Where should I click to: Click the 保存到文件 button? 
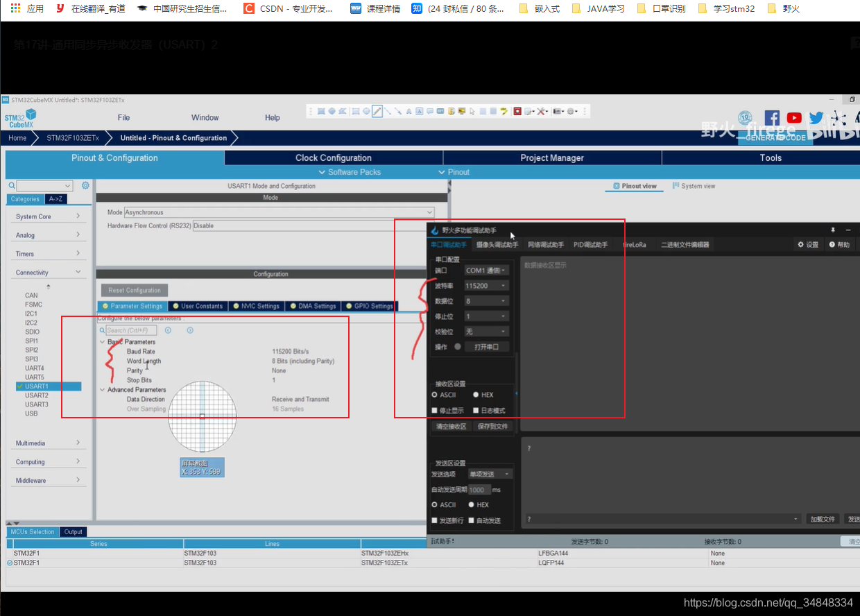pos(492,427)
